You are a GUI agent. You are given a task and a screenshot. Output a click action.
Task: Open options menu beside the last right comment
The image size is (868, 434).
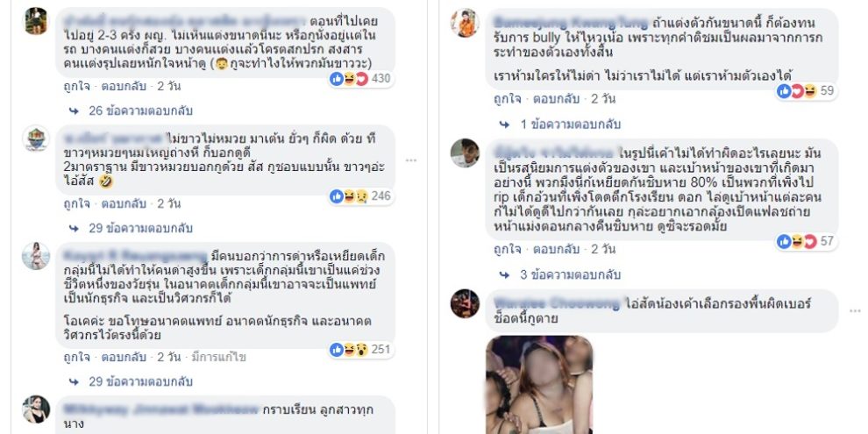pyautogui.click(x=855, y=311)
